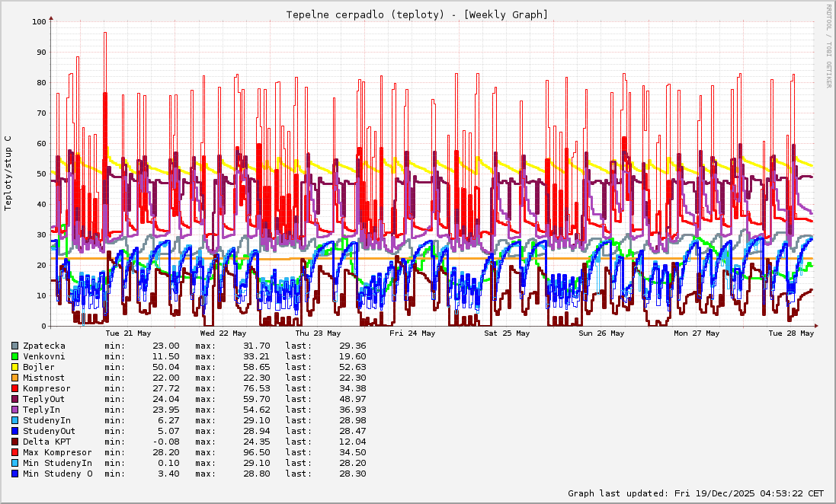Click the Graph last updated timestamp text

(696, 493)
